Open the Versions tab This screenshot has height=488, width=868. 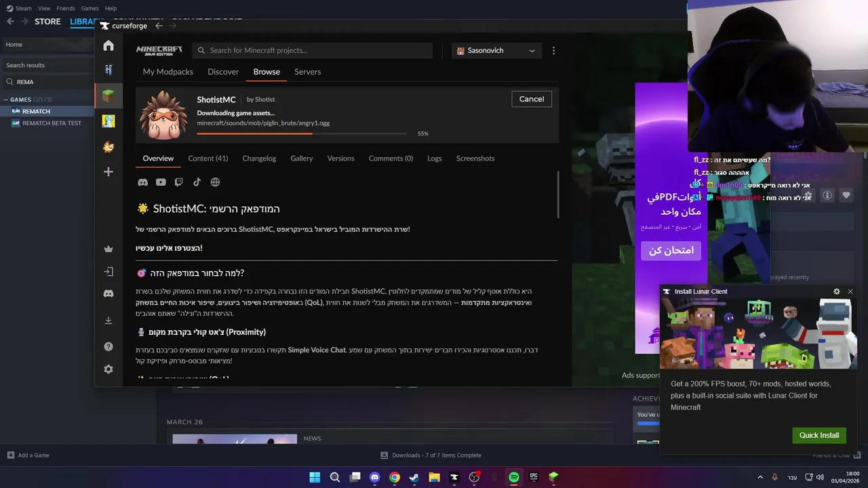pos(340,159)
